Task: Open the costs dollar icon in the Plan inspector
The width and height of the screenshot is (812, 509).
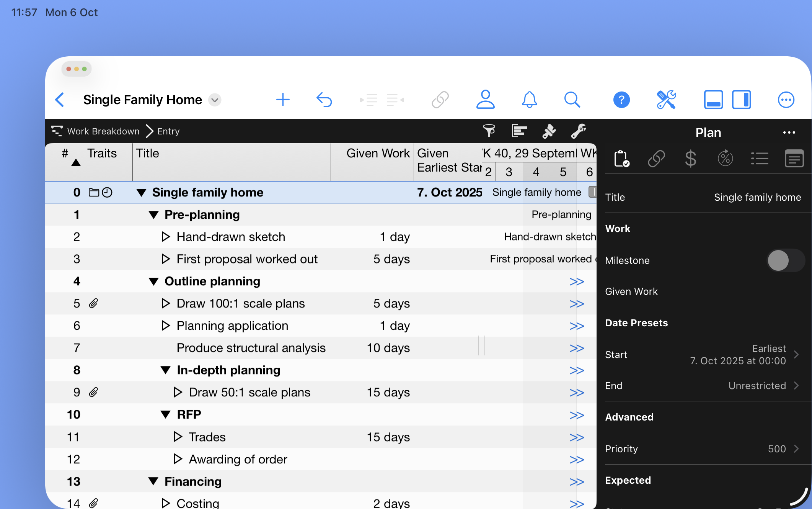Action: [691, 158]
